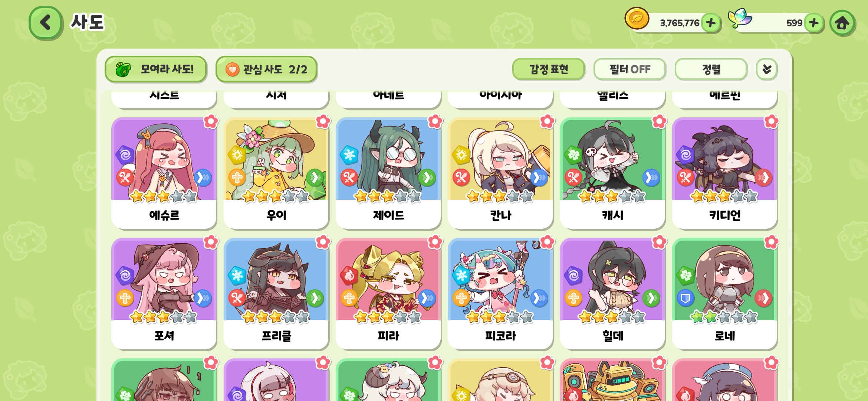Toggle favorite flower on 칸나 card
The width and height of the screenshot is (868, 401).
point(547,121)
